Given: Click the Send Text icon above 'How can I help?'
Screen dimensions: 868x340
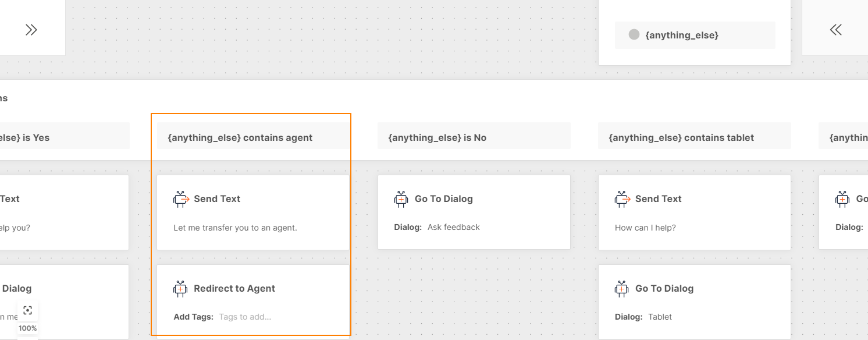Looking at the screenshot, I should pyautogui.click(x=623, y=199).
